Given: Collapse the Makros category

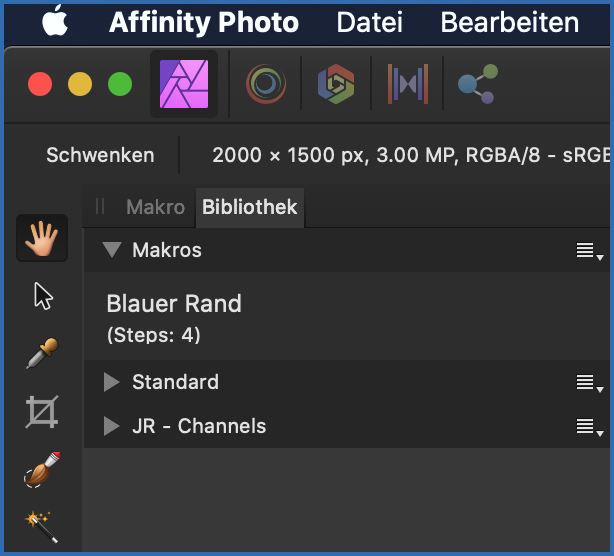Looking at the screenshot, I should coord(111,250).
